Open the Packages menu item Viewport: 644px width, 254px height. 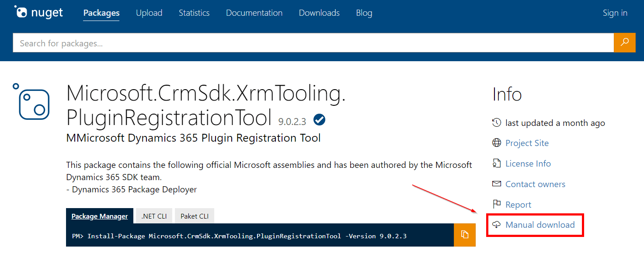click(101, 13)
